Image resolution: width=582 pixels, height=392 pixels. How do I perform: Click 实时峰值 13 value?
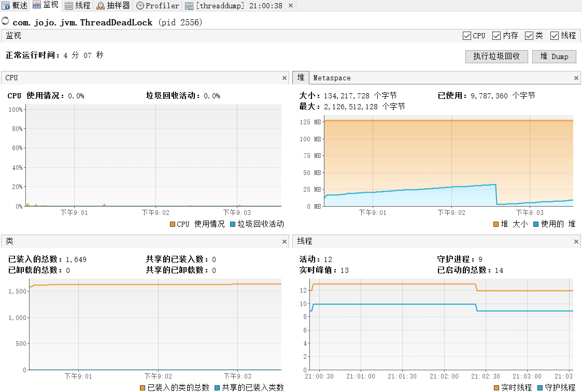pos(345,270)
